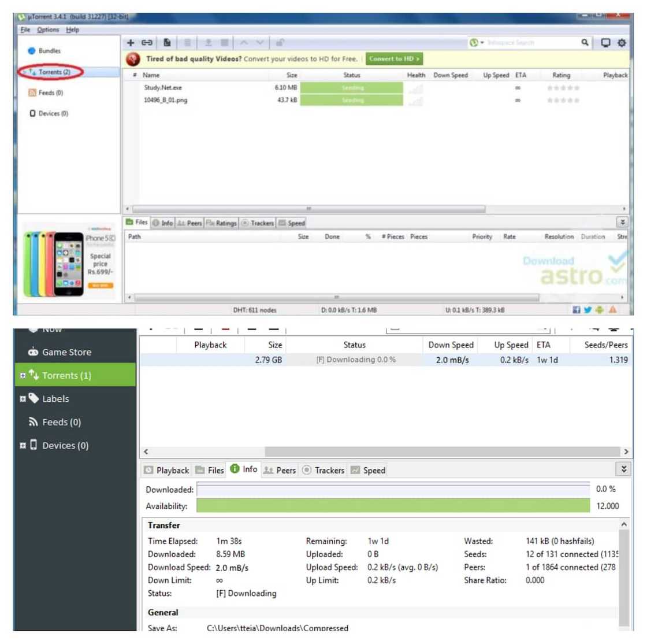The image size is (647, 644).
Task: Click the remote/chat icon beside the gear
Action: (x=605, y=43)
